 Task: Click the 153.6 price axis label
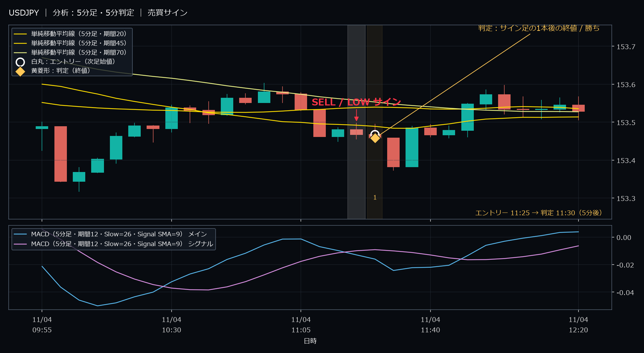pos(626,85)
